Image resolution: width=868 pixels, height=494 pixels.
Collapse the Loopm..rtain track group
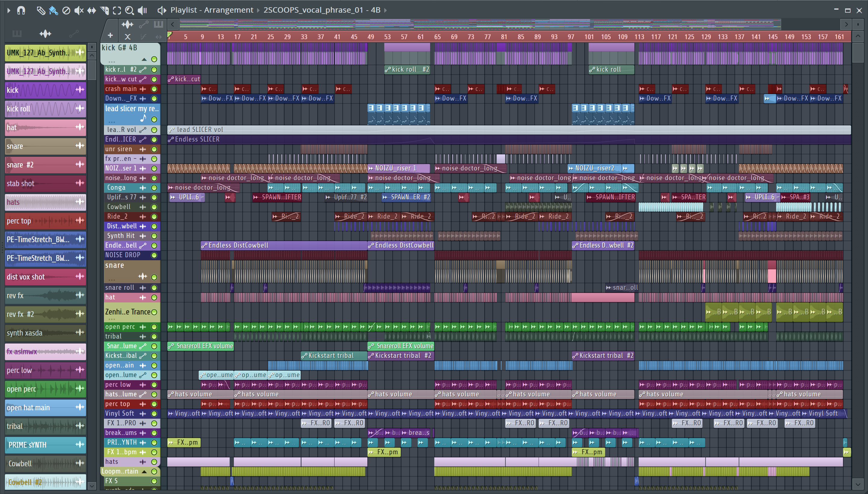click(x=144, y=471)
